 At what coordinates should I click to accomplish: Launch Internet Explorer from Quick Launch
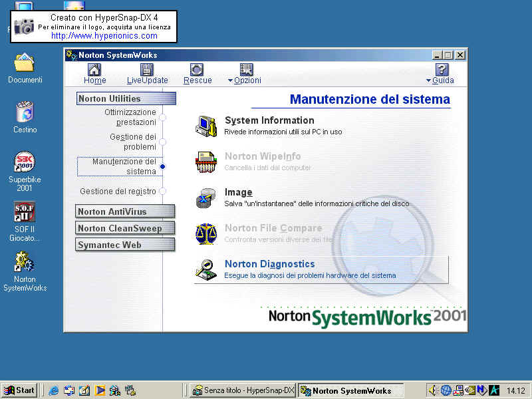tap(53, 390)
